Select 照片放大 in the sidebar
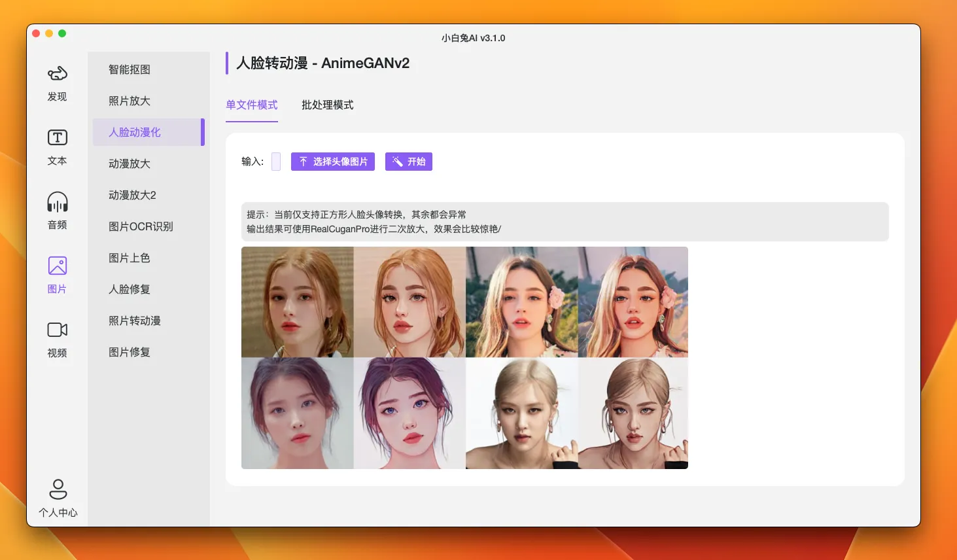This screenshot has height=560, width=957. [148, 101]
